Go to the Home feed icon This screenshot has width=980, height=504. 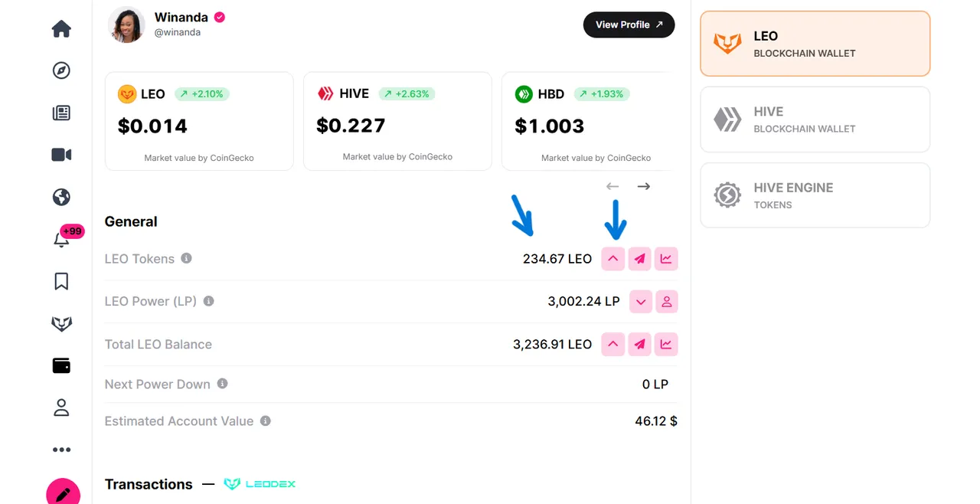click(x=61, y=29)
